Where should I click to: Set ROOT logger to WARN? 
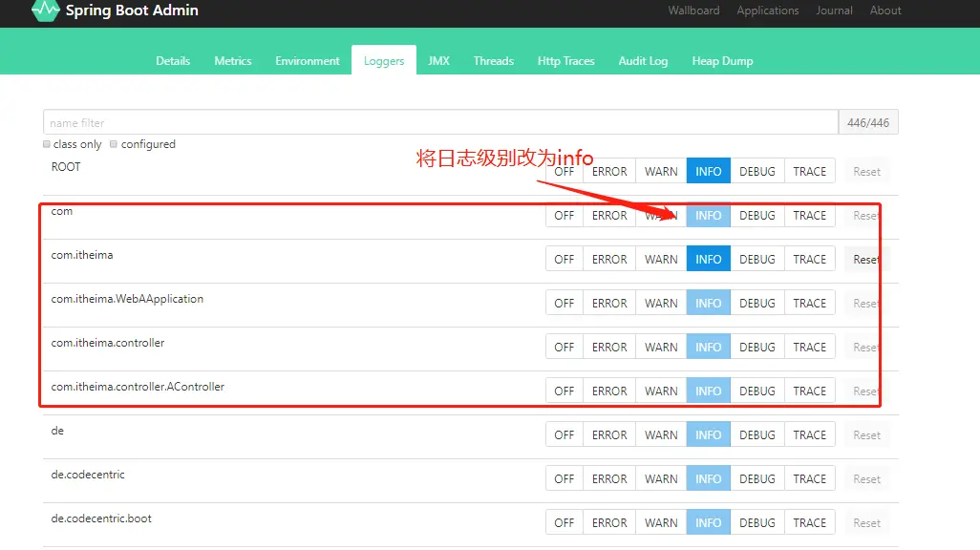[x=661, y=171]
